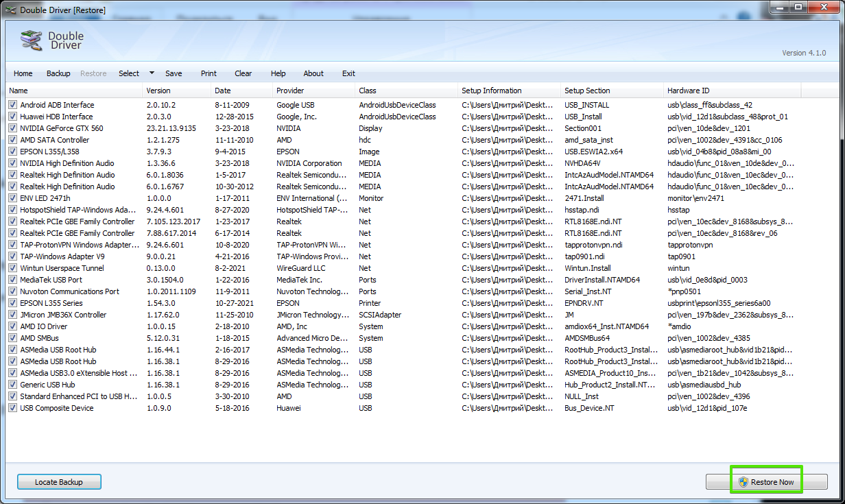
Task: Select the HotspotShield TAP-Windows Adapter row
Action: tap(403, 210)
